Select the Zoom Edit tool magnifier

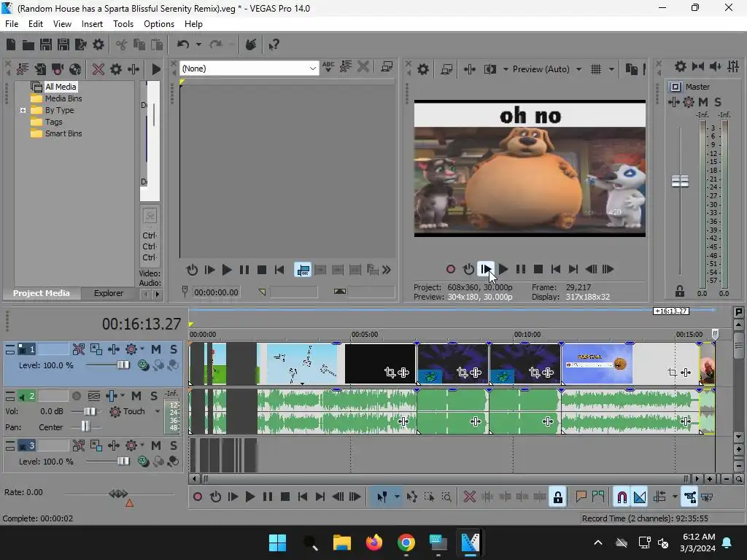(x=446, y=497)
